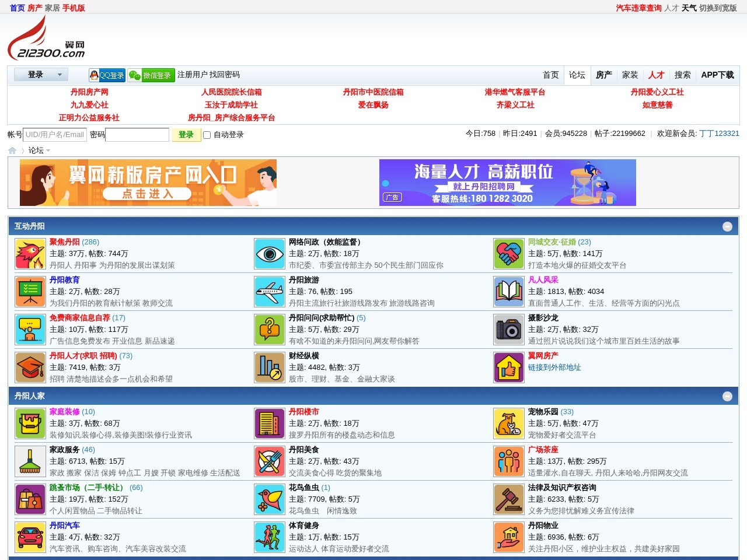Open the 丹阳人才 graduation cap icon
This screenshot has height=560, width=747.
[x=30, y=367]
